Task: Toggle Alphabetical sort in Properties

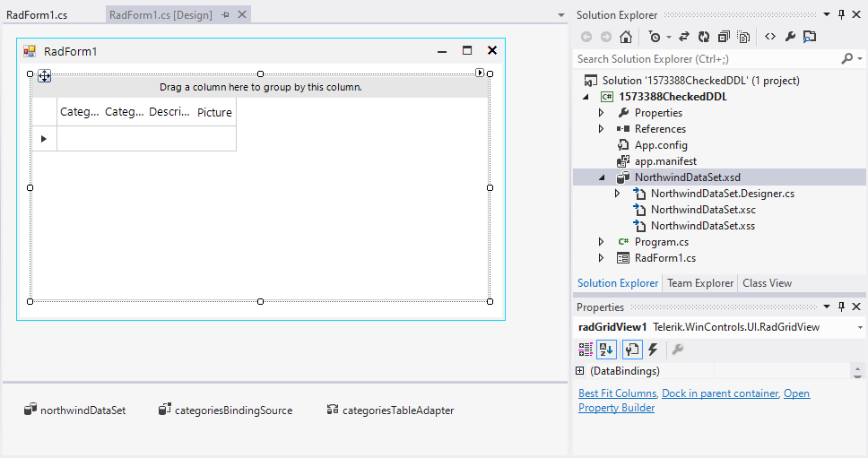Action: [606, 349]
